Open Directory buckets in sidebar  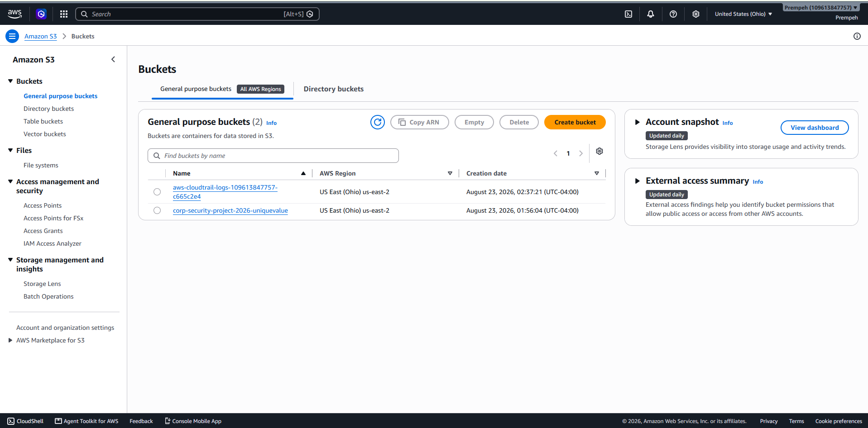[x=48, y=109]
